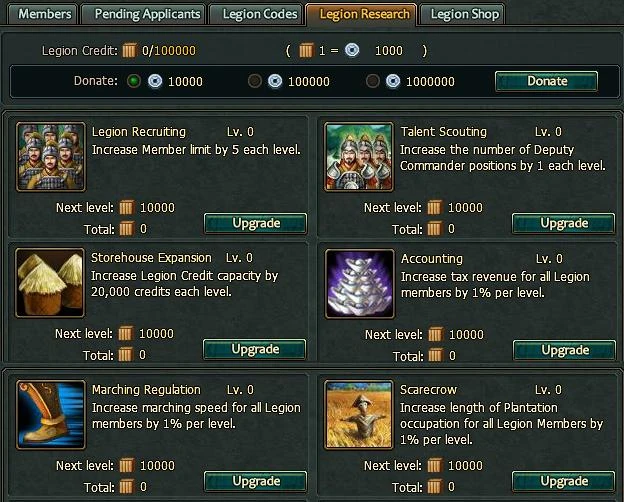Upgrade the Legion Recruiting research

(x=255, y=223)
